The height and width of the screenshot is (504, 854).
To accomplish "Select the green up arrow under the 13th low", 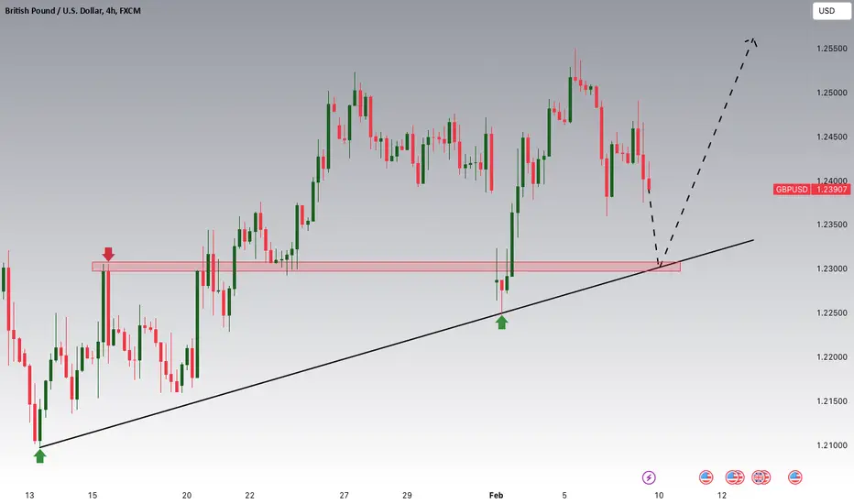I will pyautogui.click(x=39, y=455).
